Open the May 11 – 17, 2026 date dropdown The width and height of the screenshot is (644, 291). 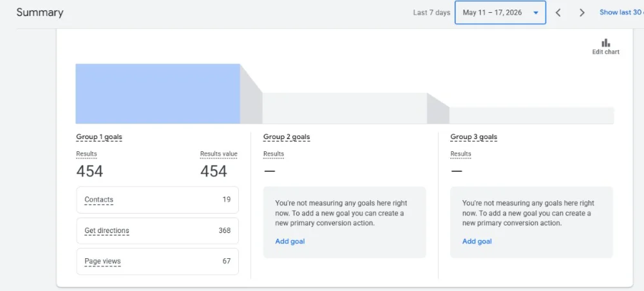tap(500, 13)
